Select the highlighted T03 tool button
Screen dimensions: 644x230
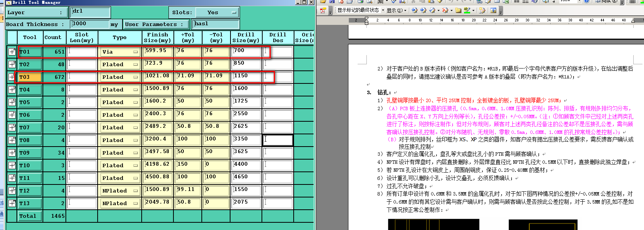click(x=30, y=77)
